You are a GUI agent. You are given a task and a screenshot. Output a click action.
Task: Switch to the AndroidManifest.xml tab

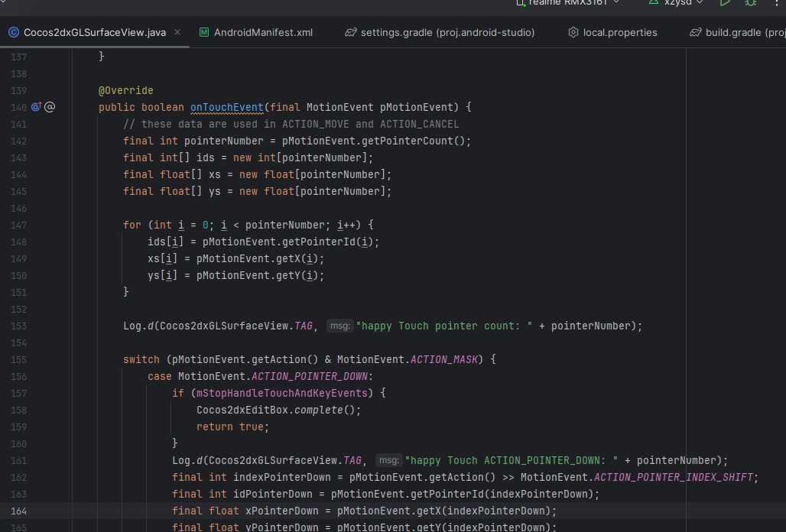(x=256, y=32)
